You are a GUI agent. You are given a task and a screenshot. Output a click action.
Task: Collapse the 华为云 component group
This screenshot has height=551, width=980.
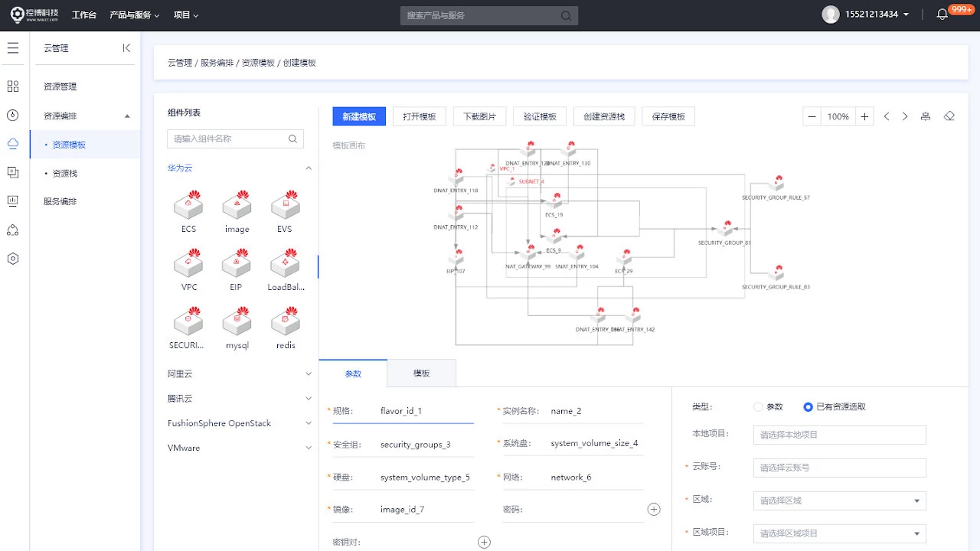click(x=309, y=168)
